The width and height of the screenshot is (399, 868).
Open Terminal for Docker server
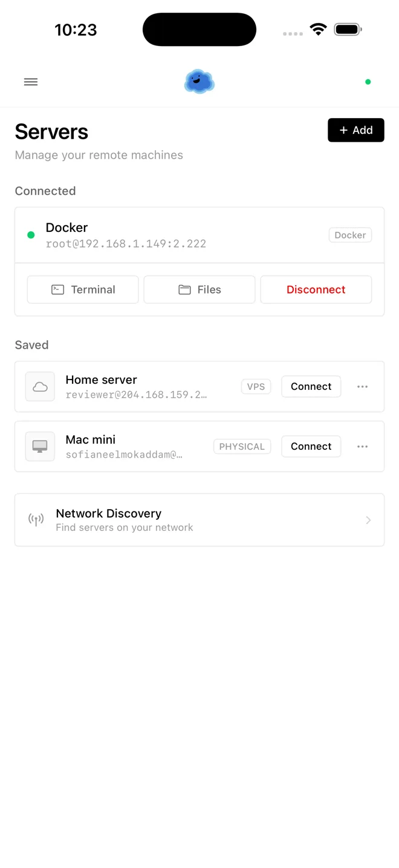[x=83, y=289]
